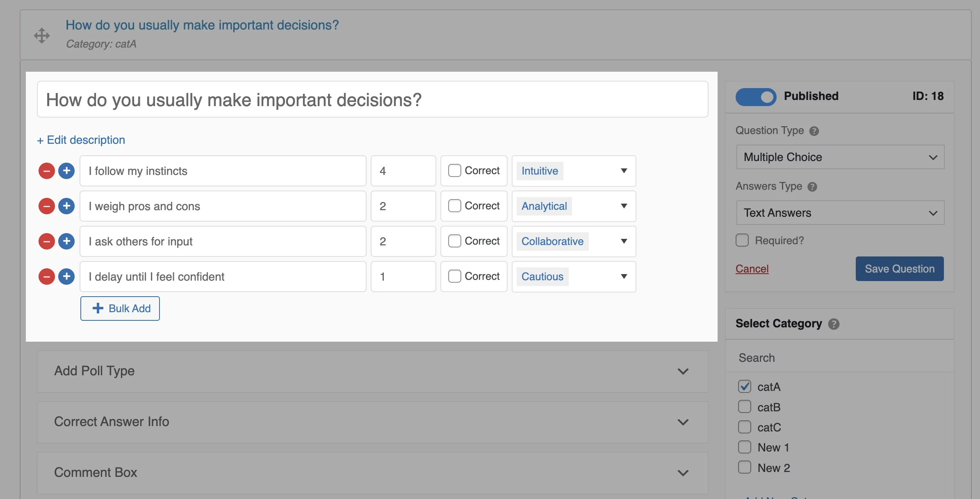This screenshot has height=499, width=980.
Task: Open the Cautious category dropdown
Action: (574, 277)
